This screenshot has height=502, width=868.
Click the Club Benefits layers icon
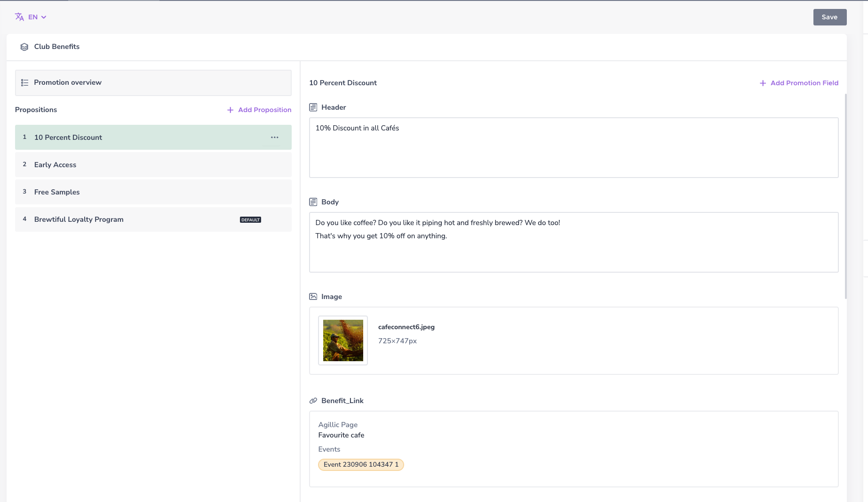[24, 47]
